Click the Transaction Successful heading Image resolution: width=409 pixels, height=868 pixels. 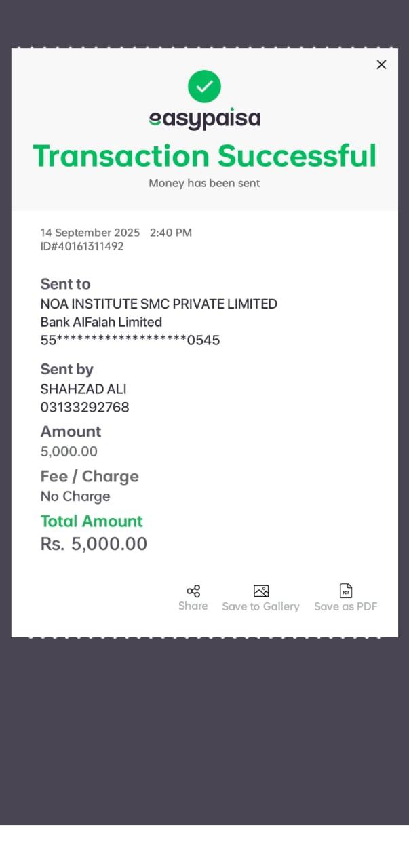pos(204,155)
